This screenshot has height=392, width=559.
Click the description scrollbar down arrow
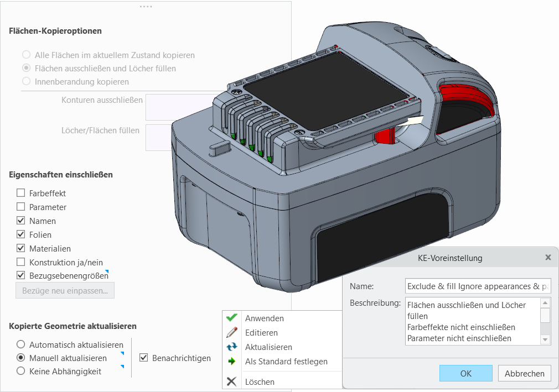coord(545,340)
